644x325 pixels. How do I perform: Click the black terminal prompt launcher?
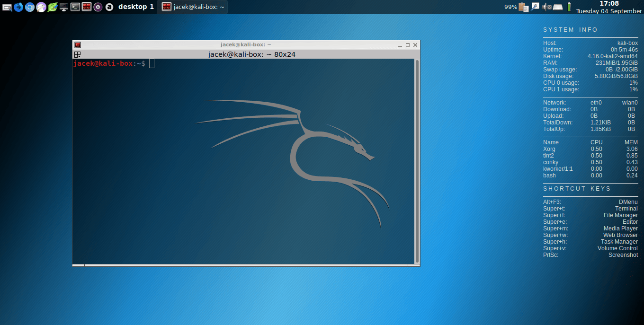75,7
